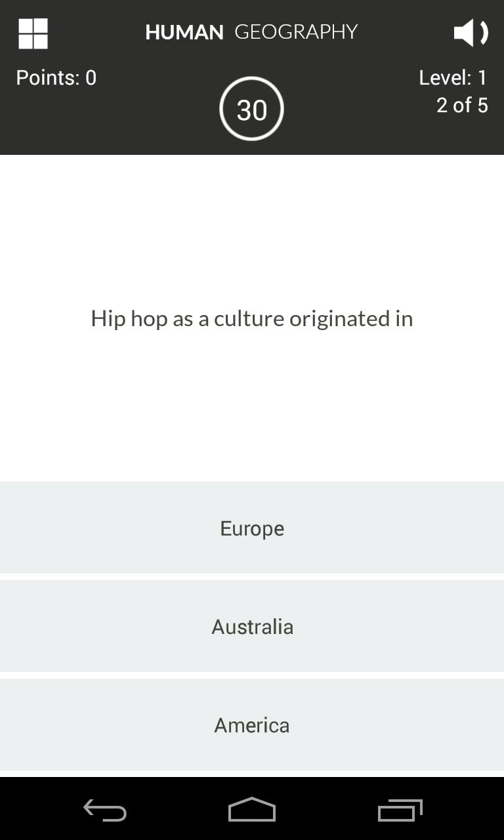Click the word culture in the question
Image resolution: width=504 pixels, height=840 pixels.
point(249,319)
